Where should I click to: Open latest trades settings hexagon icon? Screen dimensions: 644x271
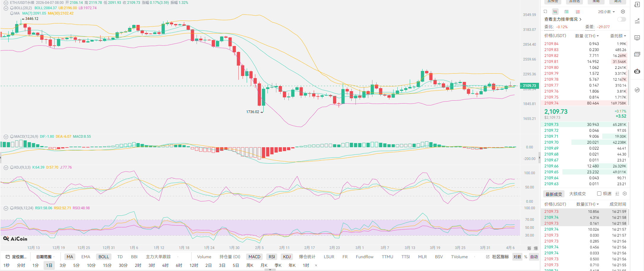pyautogui.click(x=625, y=194)
